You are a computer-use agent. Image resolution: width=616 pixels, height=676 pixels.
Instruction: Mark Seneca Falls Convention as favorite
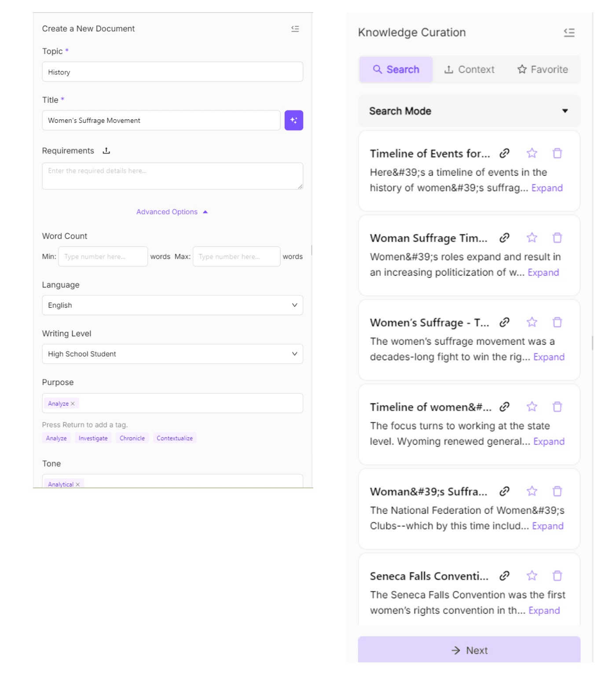pyautogui.click(x=532, y=576)
